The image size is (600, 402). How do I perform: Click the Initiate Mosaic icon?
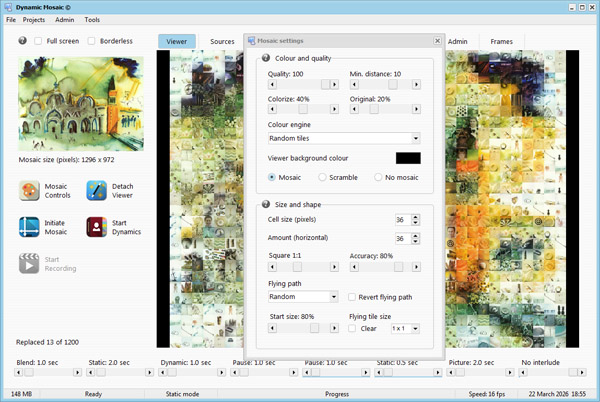[x=29, y=227]
